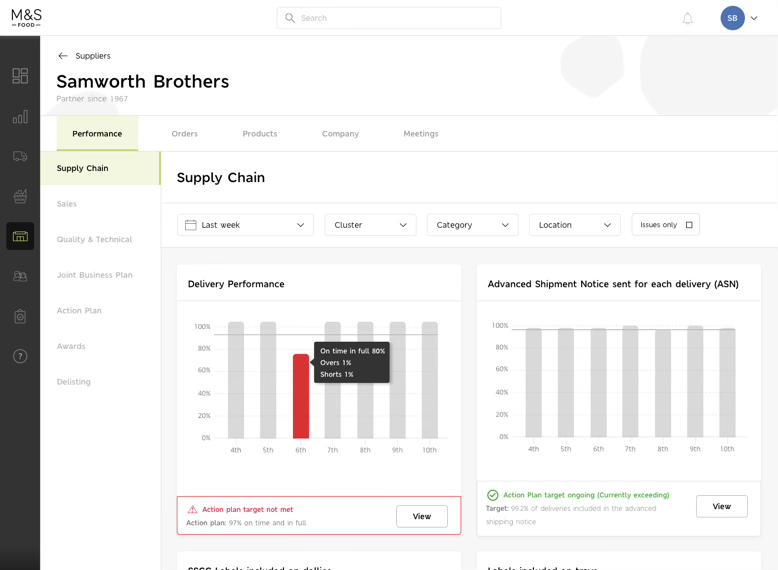Click the M&S Food logo
This screenshot has height=570, width=778.
click(x=26, y=18)
